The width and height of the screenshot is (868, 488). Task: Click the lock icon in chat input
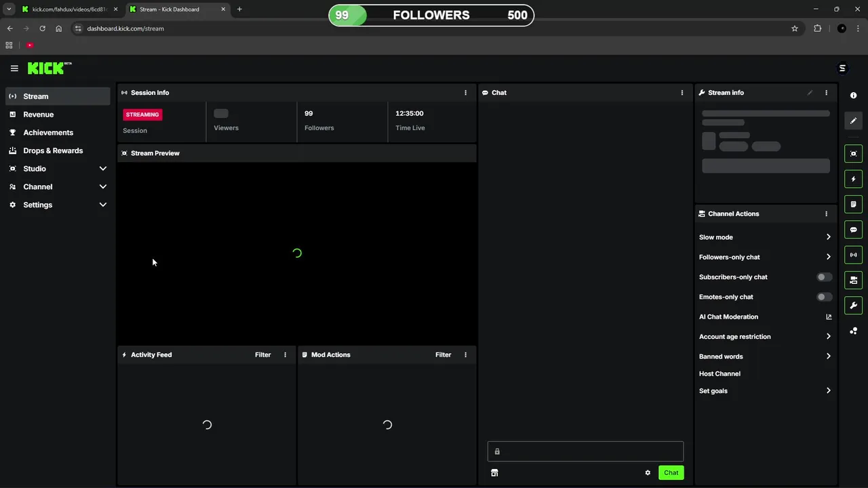(497, 451)
